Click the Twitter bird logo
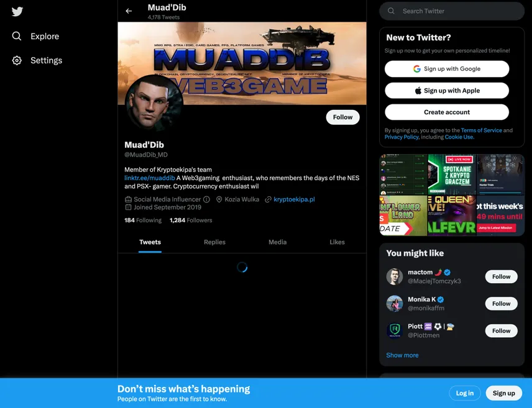Viewport: 532px width, 408px height. point(17,12)
